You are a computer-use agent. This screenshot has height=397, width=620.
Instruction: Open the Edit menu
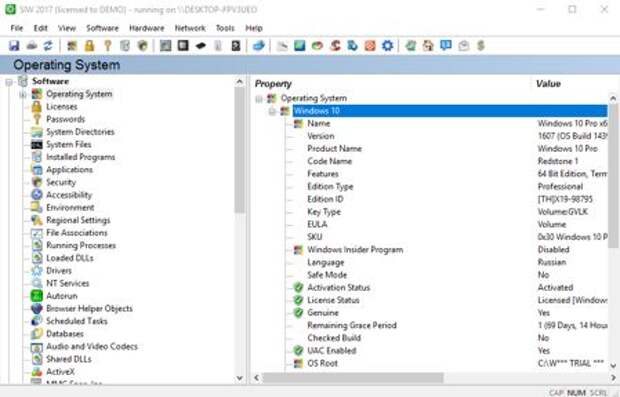coord(40,28)
